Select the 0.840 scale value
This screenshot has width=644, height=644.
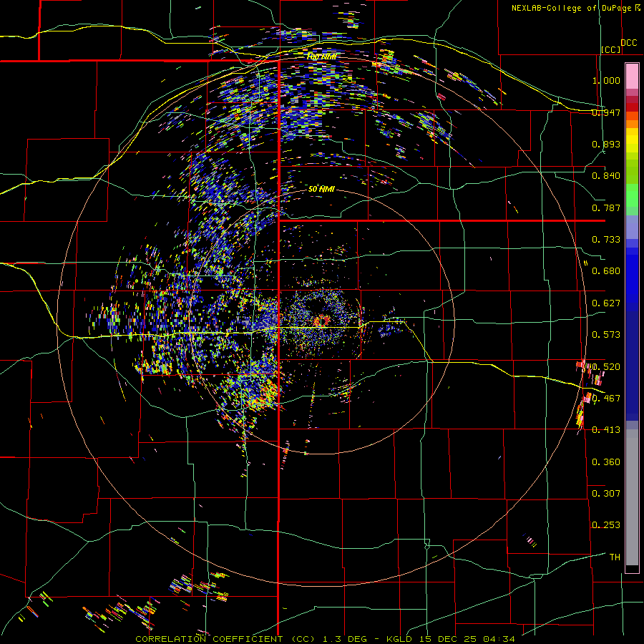click(606, 176)
